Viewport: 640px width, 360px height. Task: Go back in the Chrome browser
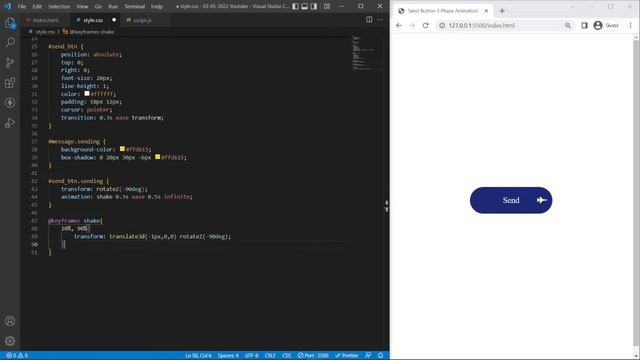click(399, 25)
